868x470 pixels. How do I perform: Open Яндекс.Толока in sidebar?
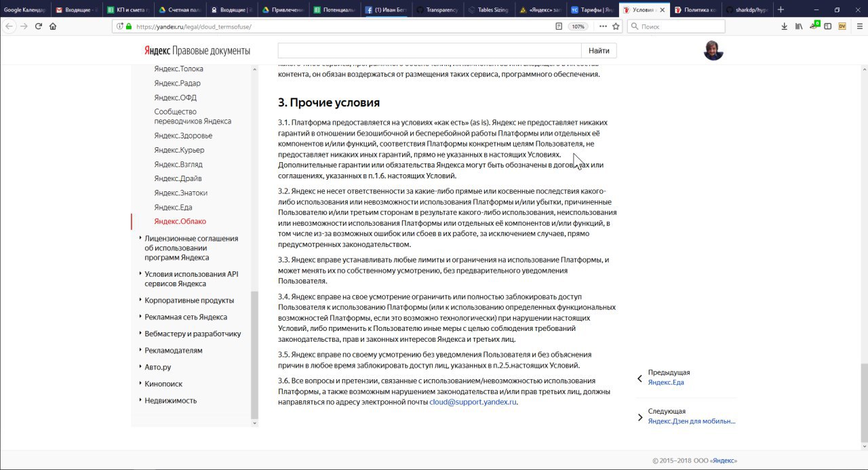178,69
